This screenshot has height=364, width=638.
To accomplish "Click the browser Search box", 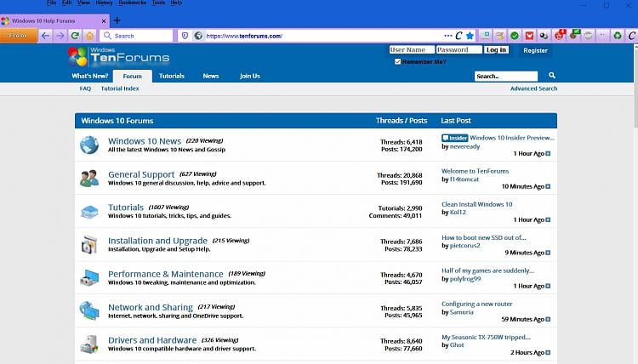I will [136, 36].
